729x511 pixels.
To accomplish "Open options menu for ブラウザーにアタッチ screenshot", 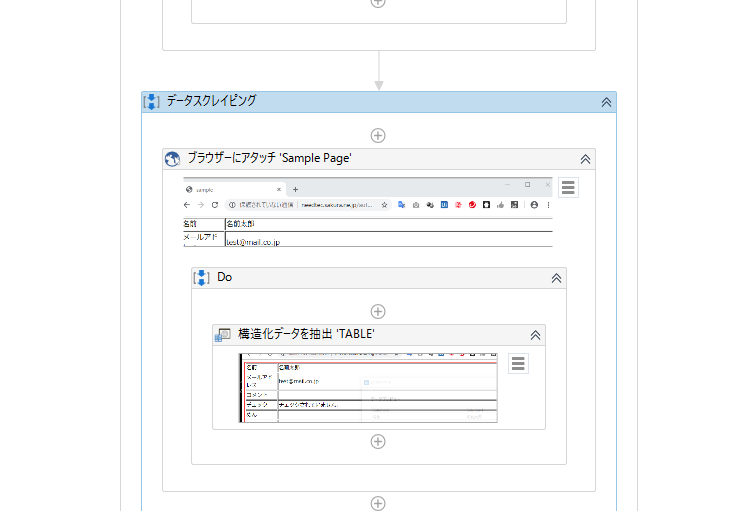I will 568,187.
